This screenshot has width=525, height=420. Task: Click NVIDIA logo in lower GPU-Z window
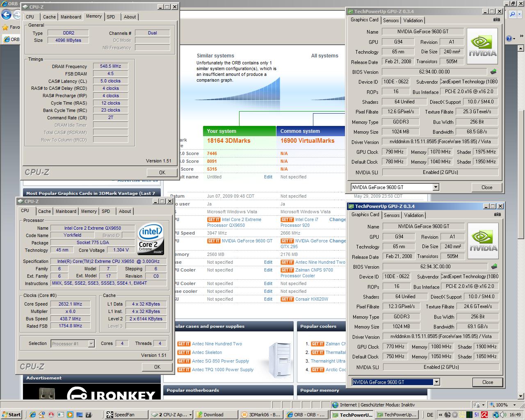pos(483,241)
